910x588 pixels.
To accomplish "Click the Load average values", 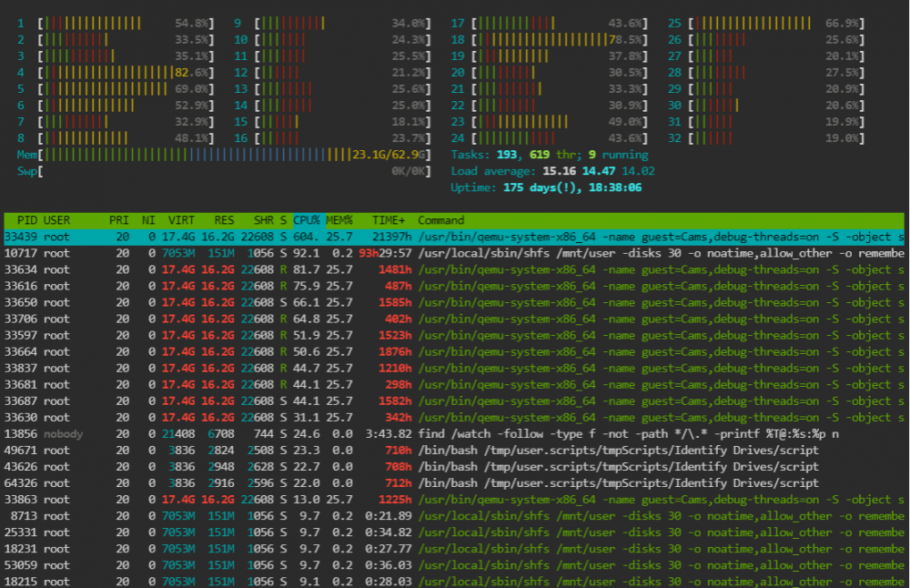I will [599, 171].
